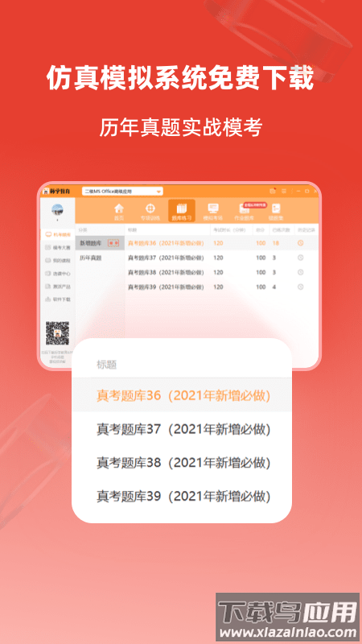The image size is (362, 644).
Task: Switch to 专项训练 tab
Action: 150,212
